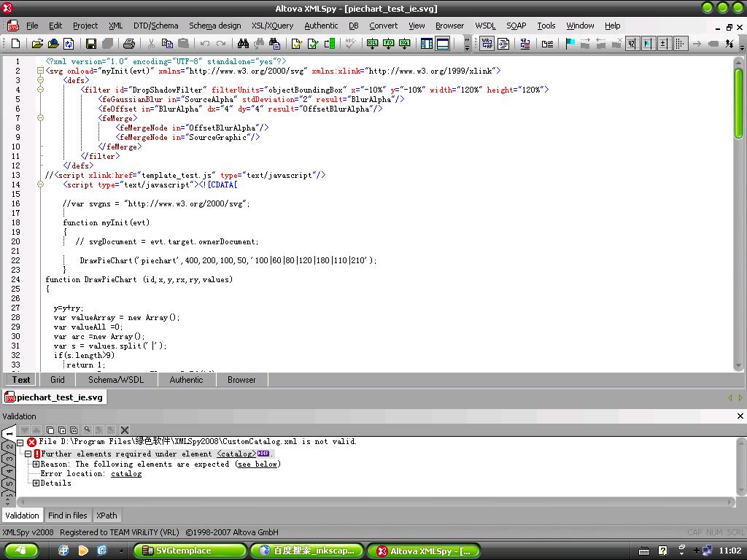Image resolution: width=747 pixels, height=560 pixels.
Task: Close the Validation panel
Action: [740, 416]
